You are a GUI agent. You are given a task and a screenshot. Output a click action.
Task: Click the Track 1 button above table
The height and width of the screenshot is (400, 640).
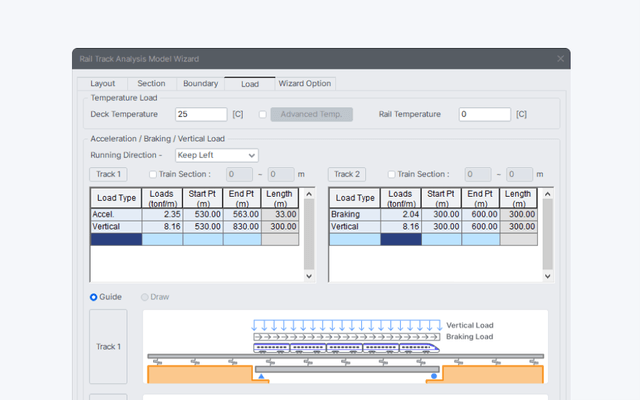tap(108, 174)
